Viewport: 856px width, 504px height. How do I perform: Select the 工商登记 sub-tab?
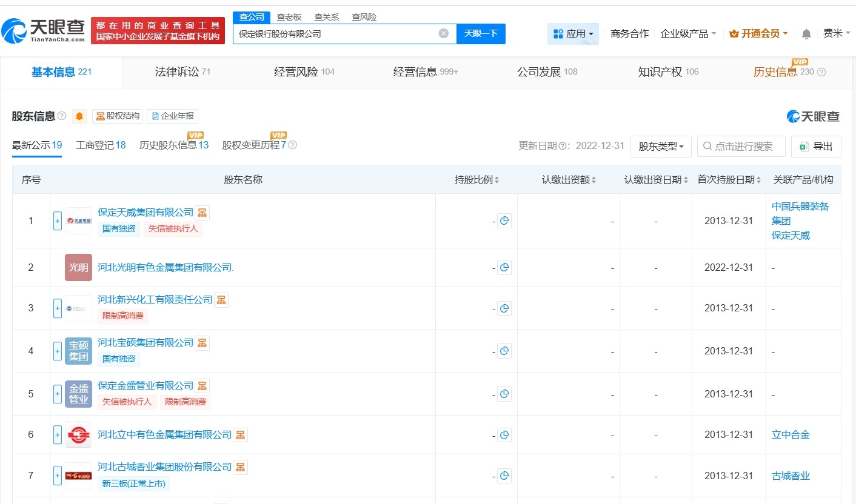point(101,145)
